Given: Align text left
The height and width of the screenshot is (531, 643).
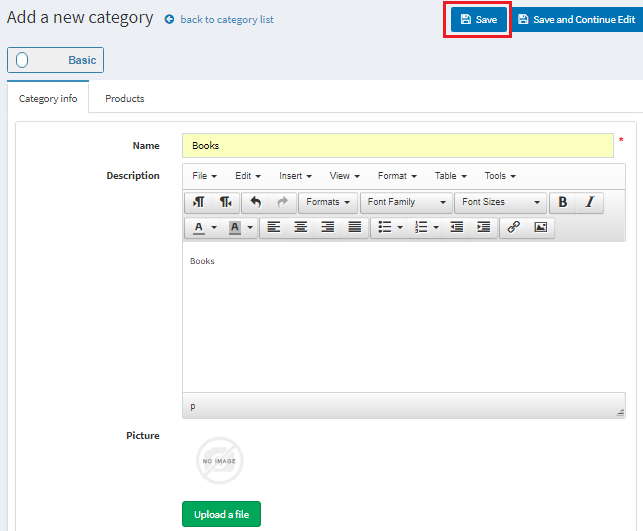Looking at the screenshot, I should click(274, 228).
